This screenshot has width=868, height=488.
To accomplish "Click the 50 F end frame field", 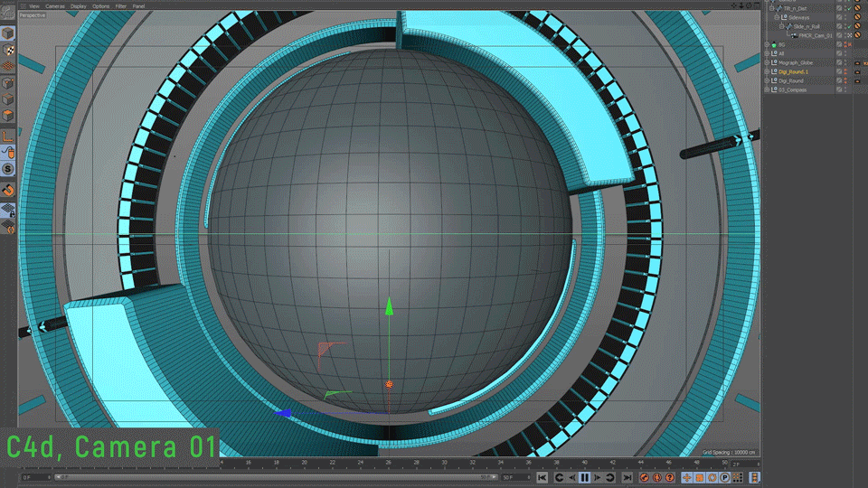I will 516,477.
